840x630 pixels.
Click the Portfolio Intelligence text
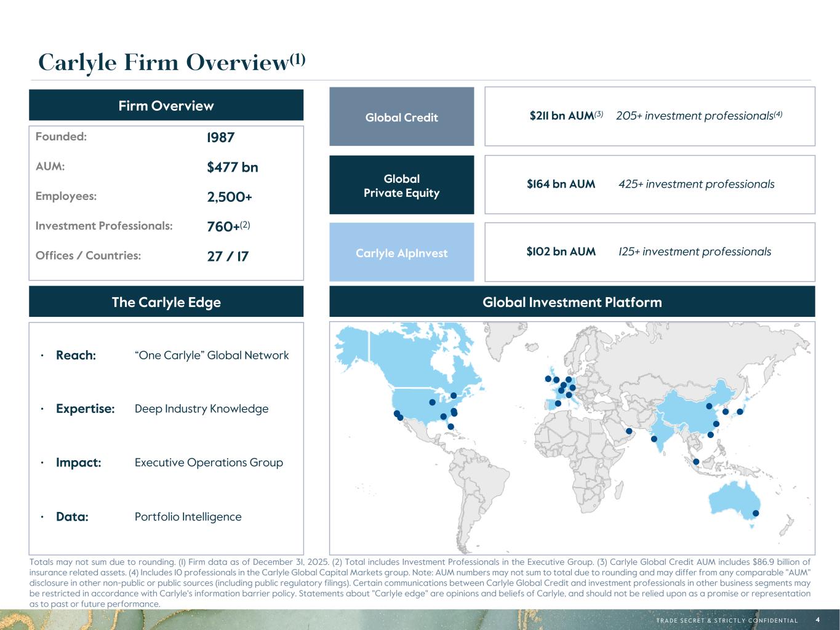188,517
